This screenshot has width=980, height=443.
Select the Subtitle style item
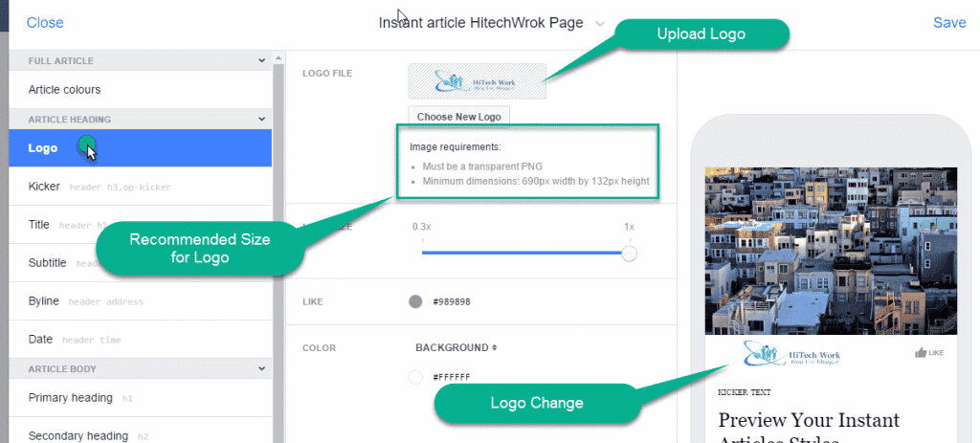pyautogui.click(x=141, y=263)
